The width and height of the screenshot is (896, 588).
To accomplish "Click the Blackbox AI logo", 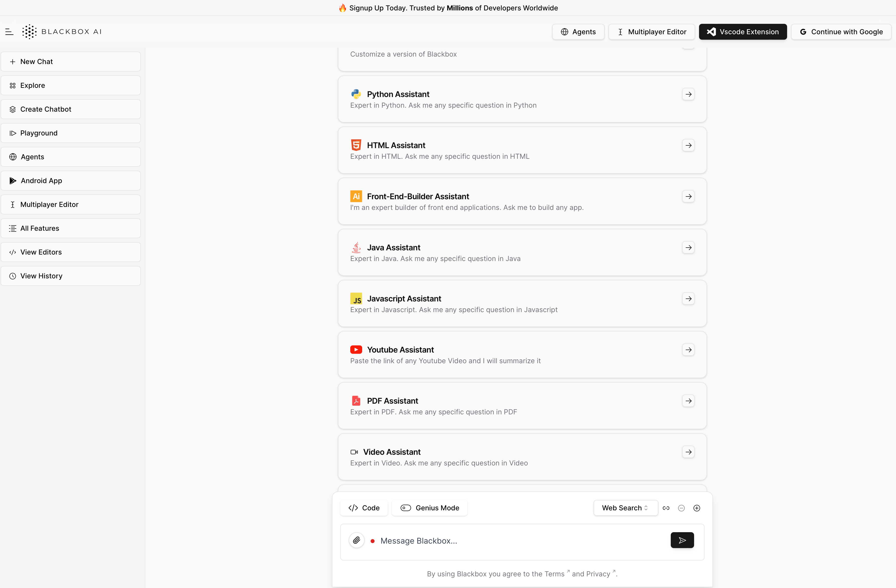I will (x=62, y=32).
